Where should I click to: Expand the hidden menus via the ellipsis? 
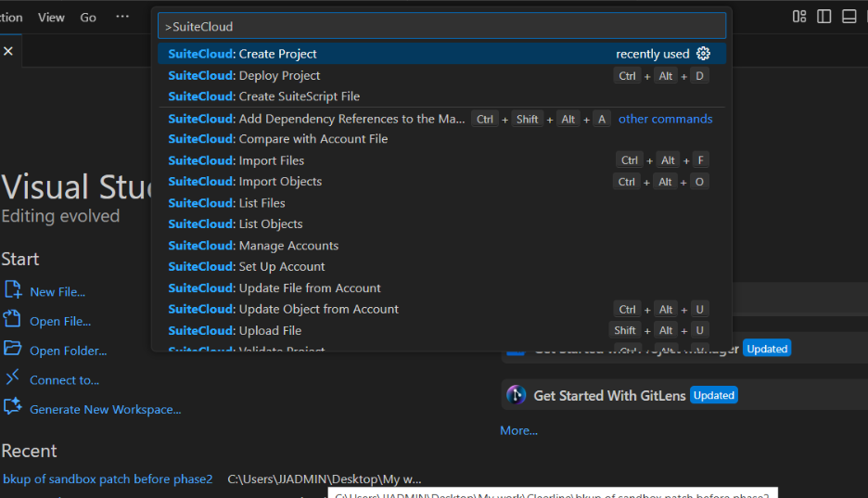(x=122, y=18)
